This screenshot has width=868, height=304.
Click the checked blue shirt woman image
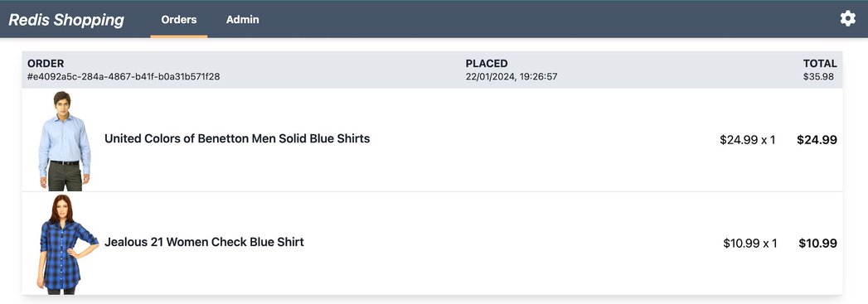67,244
